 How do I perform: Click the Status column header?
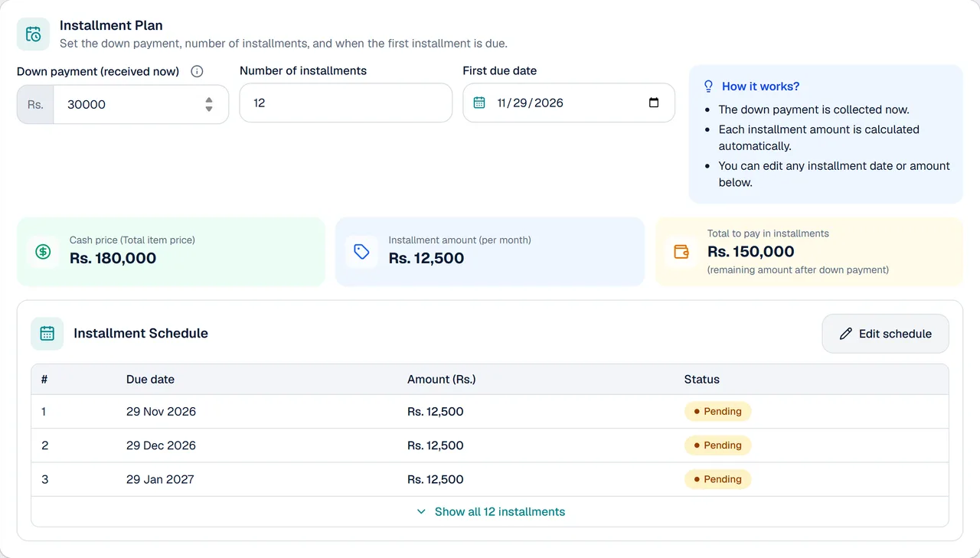702,380
